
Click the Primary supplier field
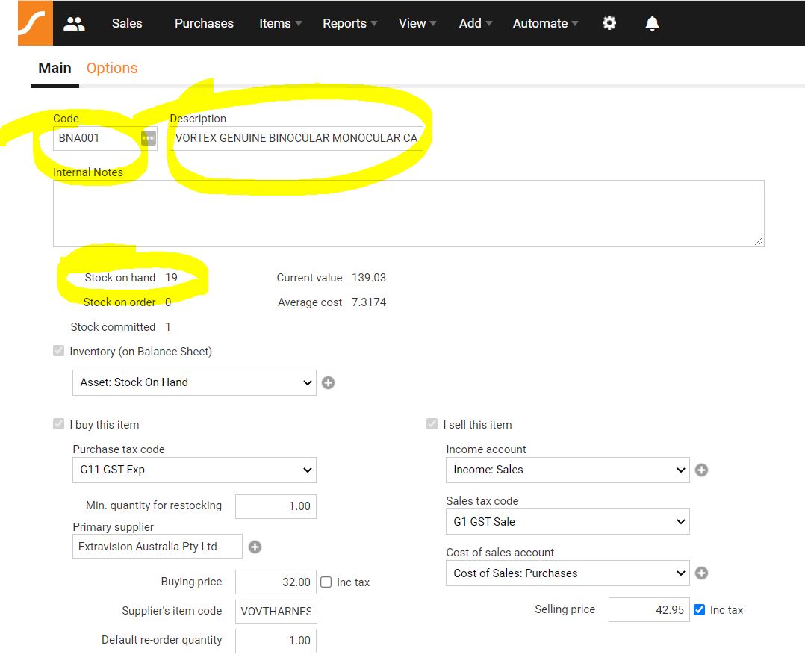157,547
